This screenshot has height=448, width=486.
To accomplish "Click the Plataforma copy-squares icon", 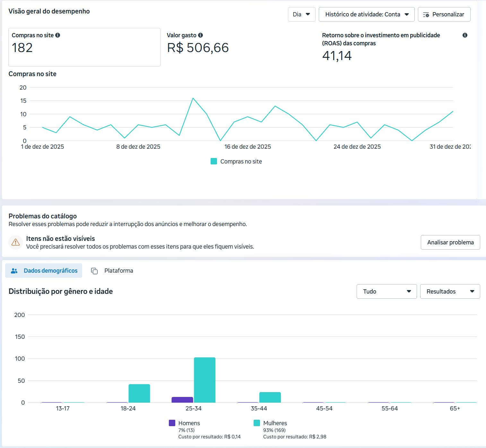I will 94,271.
